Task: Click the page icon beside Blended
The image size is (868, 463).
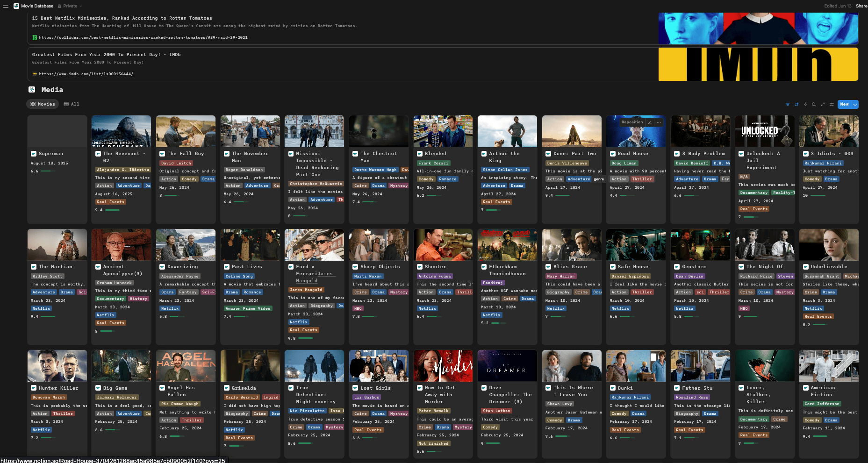Action: point(420,154)
